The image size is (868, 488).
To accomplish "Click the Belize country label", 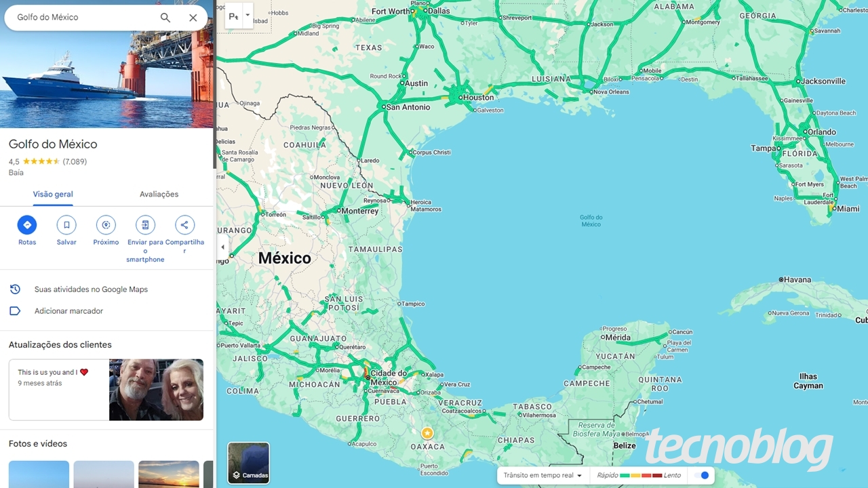I will point(625,446).
